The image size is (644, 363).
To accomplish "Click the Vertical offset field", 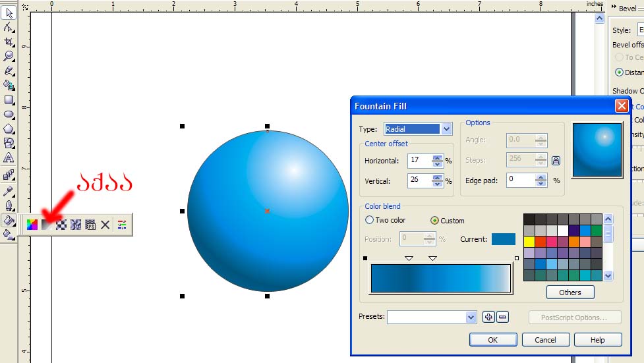I will 420,181.
